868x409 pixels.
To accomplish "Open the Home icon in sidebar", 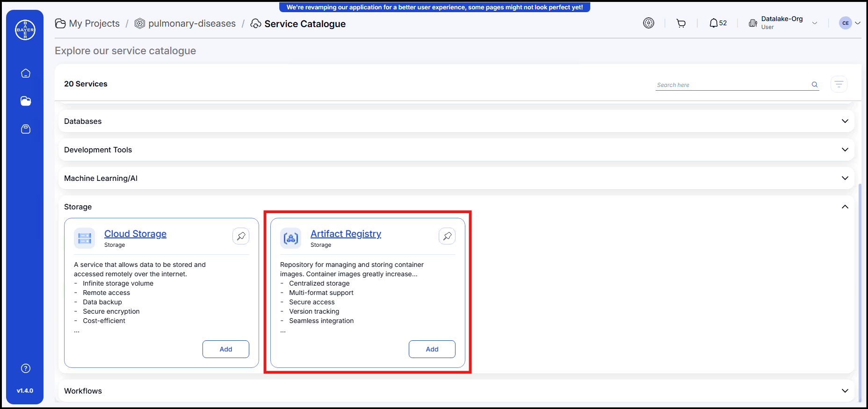I will [26, 73].
